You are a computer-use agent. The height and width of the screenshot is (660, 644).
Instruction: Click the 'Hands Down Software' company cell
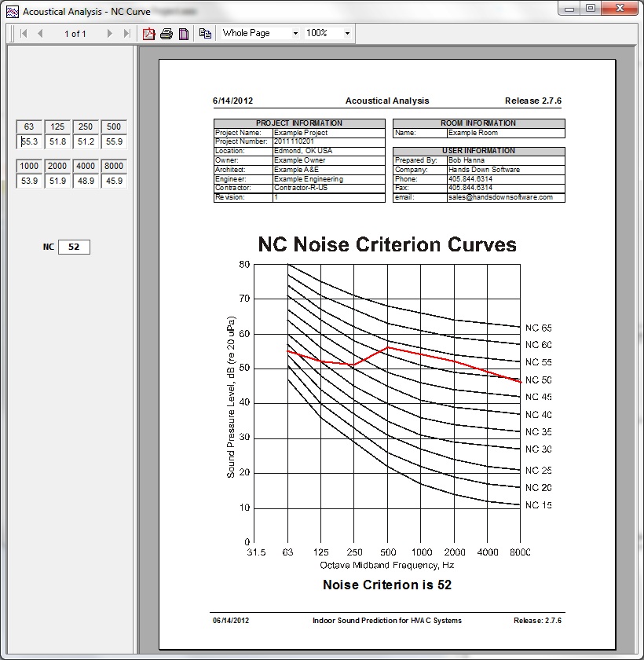506,170
